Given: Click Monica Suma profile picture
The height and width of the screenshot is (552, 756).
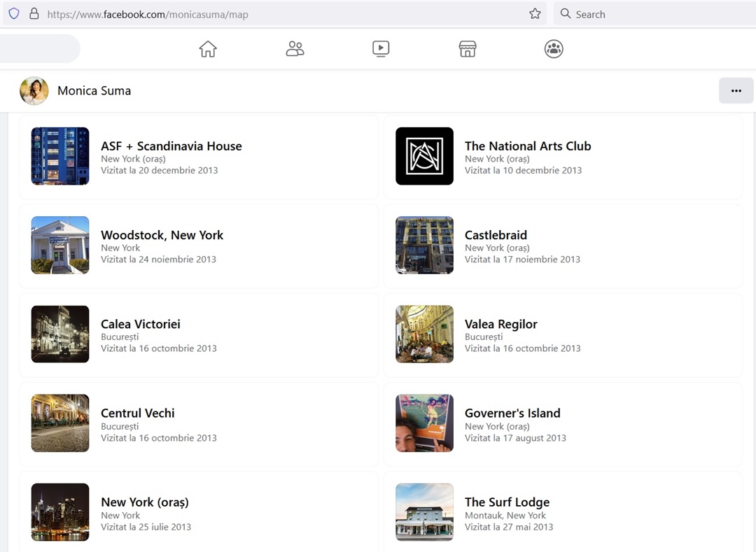Looking at the screenshot, I should (x=34, y=91).
